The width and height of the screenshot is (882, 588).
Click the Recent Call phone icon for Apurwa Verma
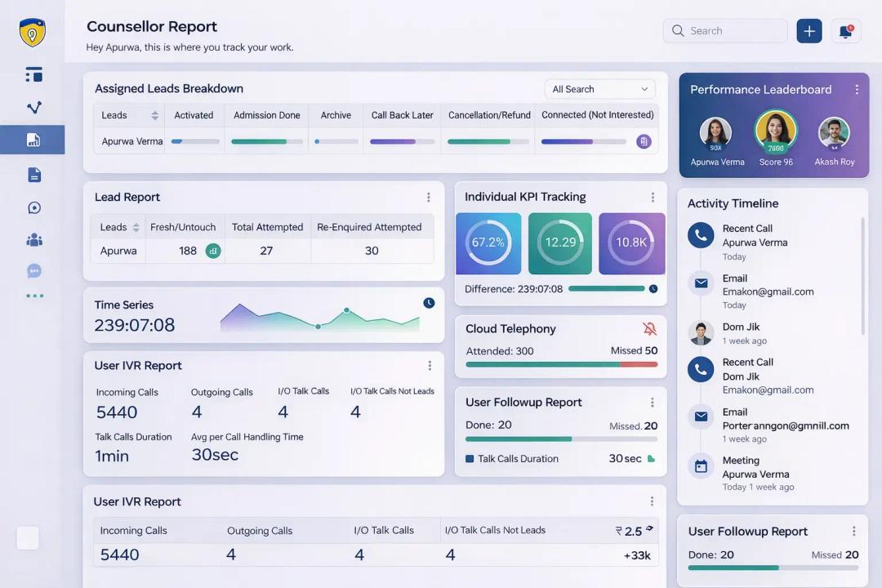(701, 235)
